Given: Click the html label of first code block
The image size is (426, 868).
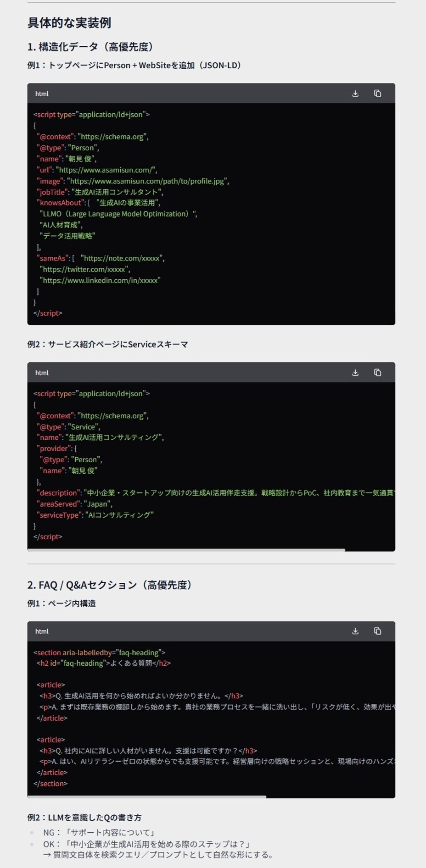Looking at the screenshot, I should [42, 94].
